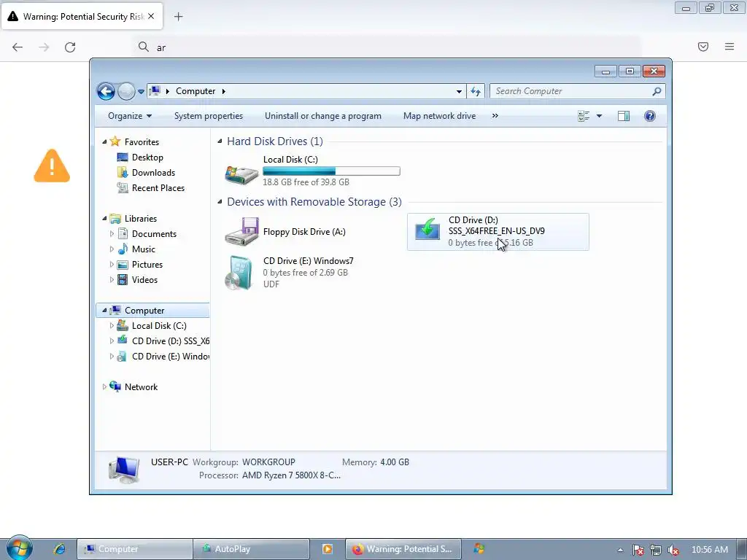Select Computer in the navigation pane
747x560 pixels.
coord(152,311)
